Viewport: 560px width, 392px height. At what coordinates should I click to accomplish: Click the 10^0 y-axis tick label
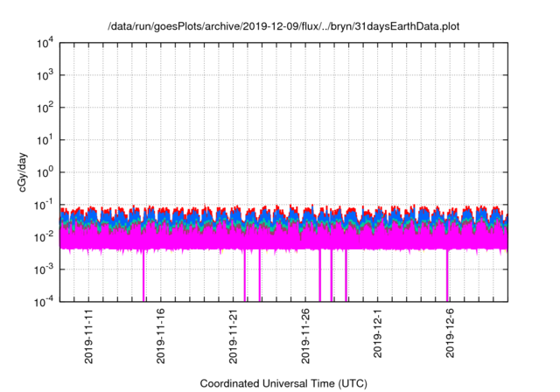click(x=45, y=172)
